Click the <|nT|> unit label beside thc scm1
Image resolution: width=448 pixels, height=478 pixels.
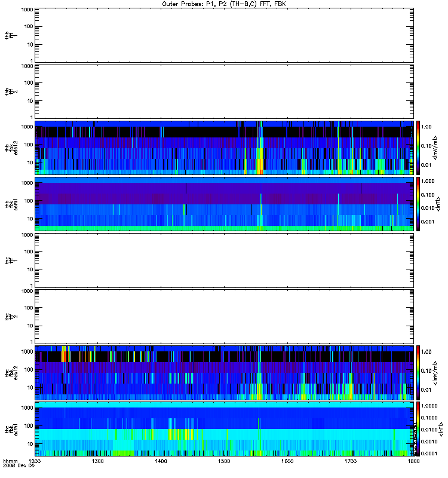[x=441, y=429]
